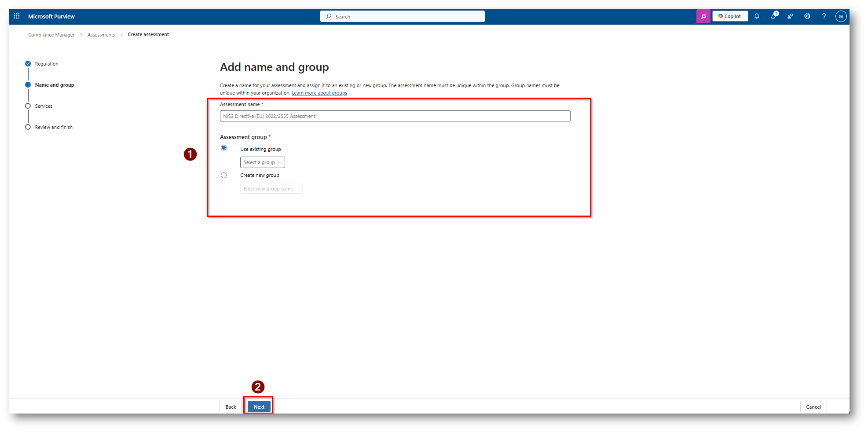Expand the Select a group dropdown
Image resolution: width=868 pixels, height=432 pixels.
[263, 162]
